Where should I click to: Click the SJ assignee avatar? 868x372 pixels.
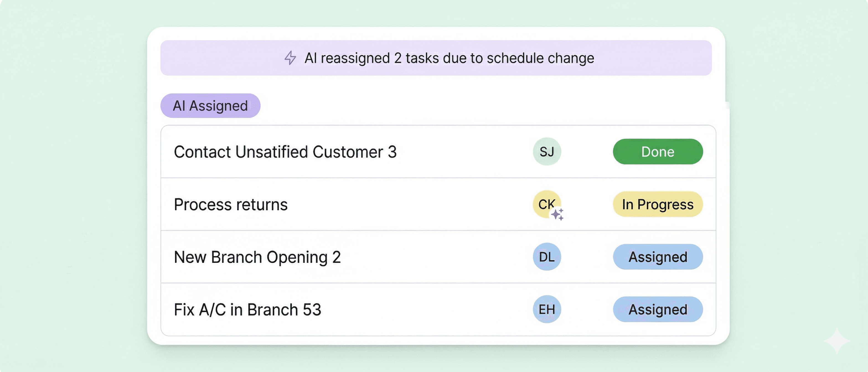tap(547, 152)
